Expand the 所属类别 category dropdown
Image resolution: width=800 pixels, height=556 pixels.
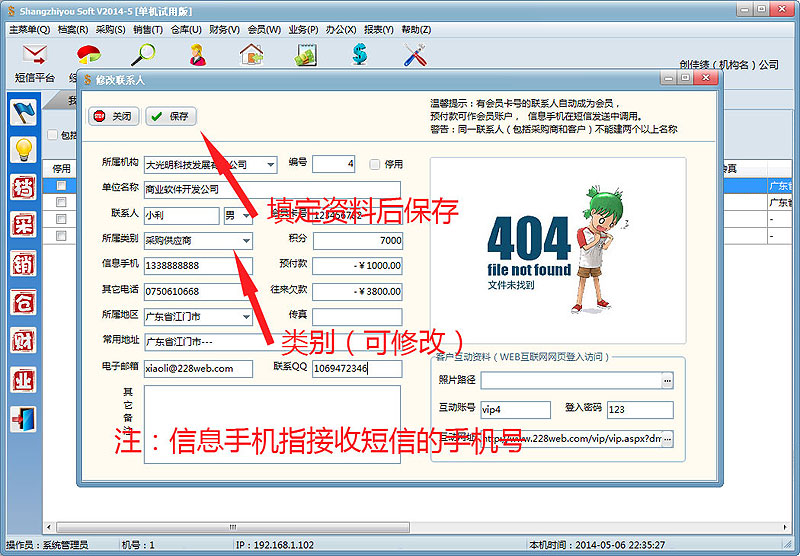click(x=246, y=241)
